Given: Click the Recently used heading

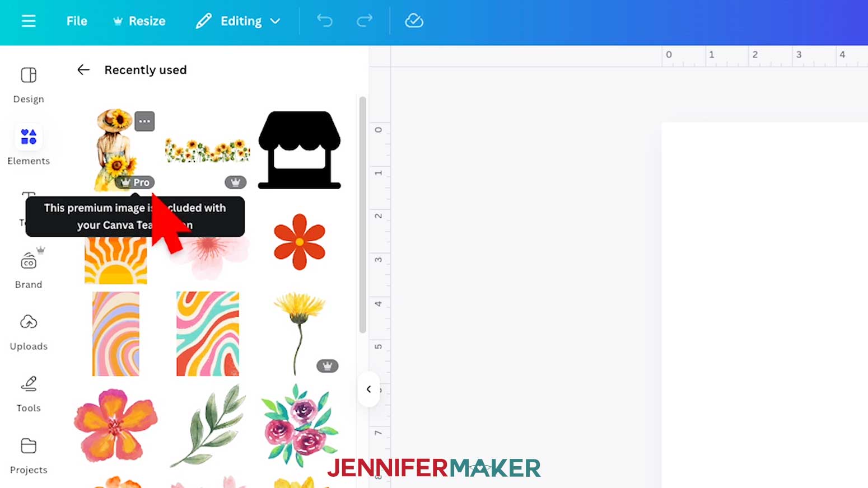Looking at the screenshot, I should (146, 70).
